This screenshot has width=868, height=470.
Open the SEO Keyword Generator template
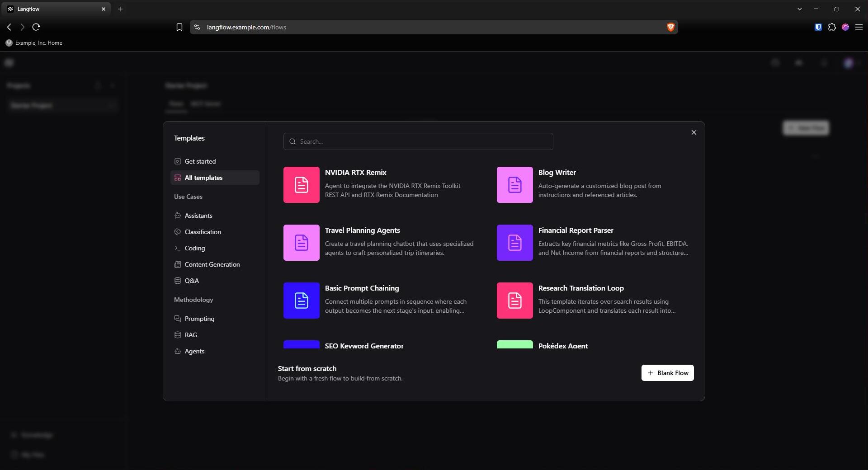379,344
